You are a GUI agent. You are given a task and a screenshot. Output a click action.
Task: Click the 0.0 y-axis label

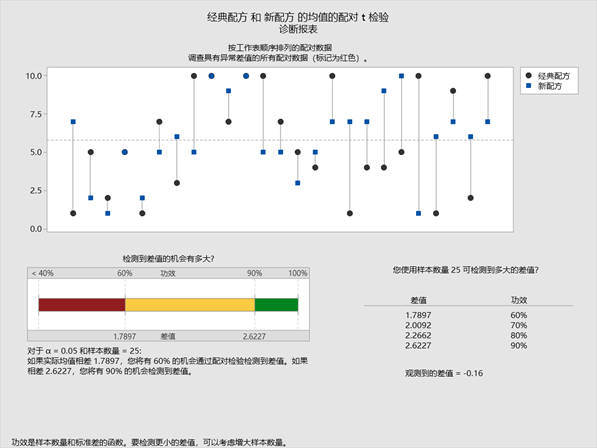(36, 229)
